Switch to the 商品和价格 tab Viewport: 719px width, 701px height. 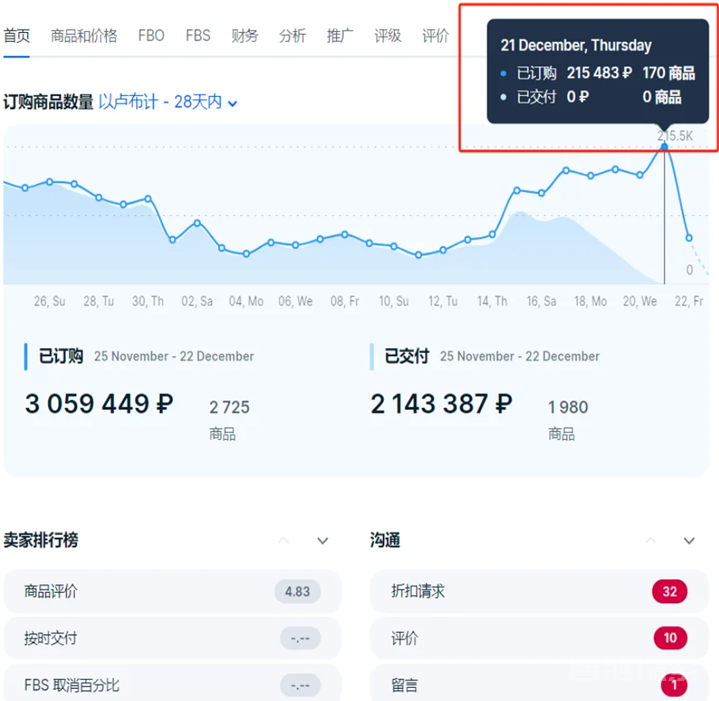click(84, 36)
